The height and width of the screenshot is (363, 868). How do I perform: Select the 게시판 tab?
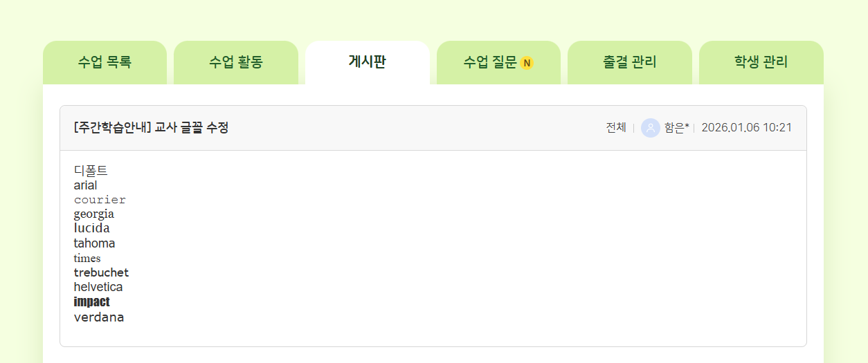[x=367, y=62]
